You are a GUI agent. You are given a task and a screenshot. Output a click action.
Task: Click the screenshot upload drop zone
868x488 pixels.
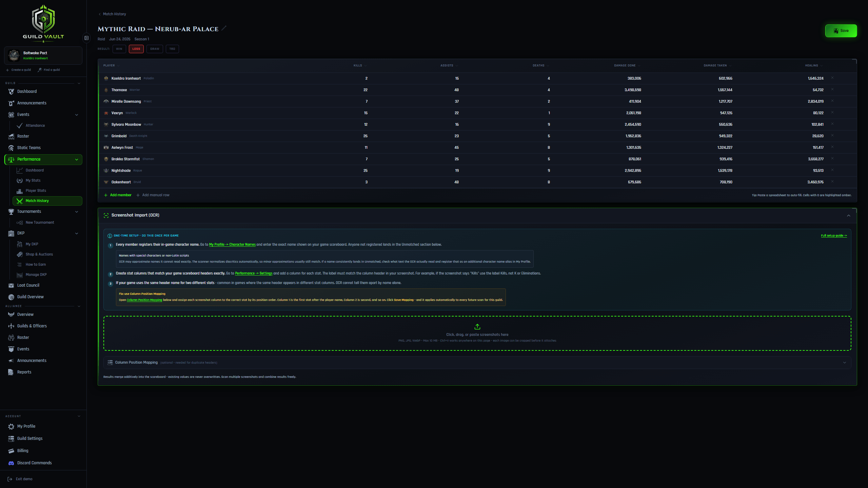(477, 333)
